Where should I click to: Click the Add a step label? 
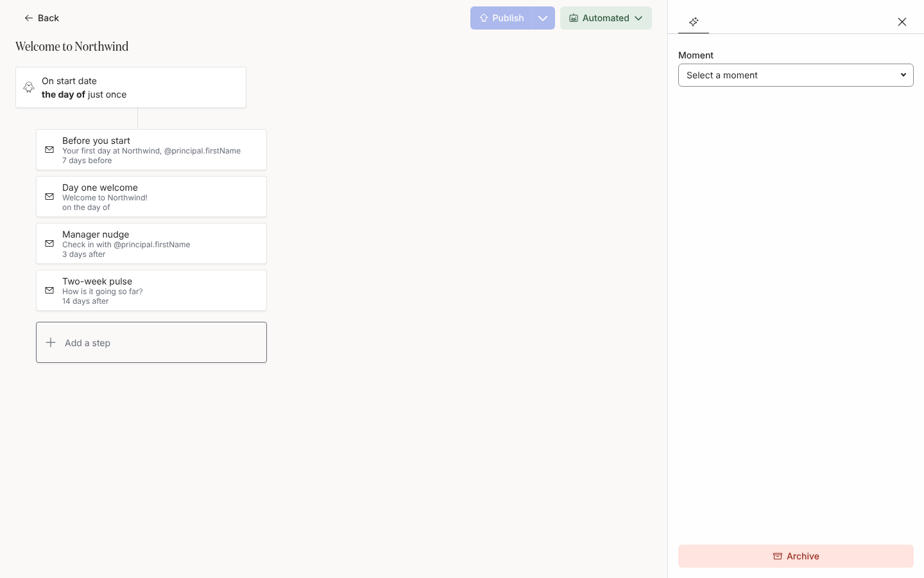click(87, 343)
